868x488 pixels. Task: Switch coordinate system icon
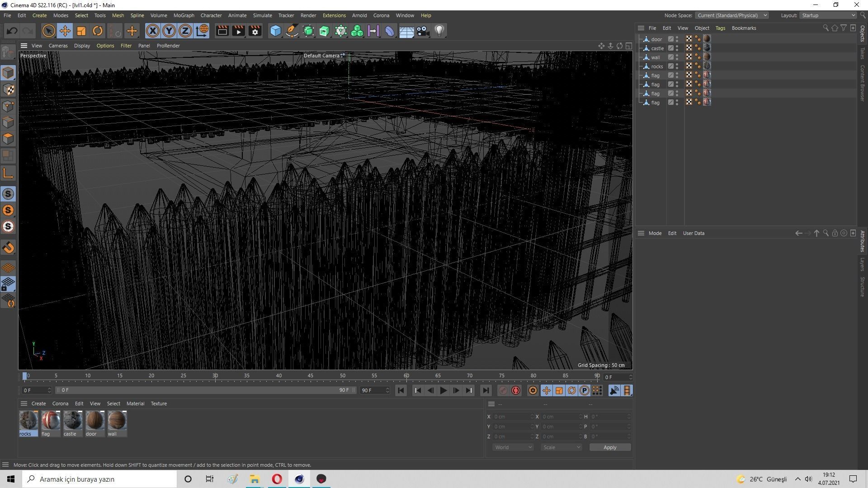click(202, 31)
